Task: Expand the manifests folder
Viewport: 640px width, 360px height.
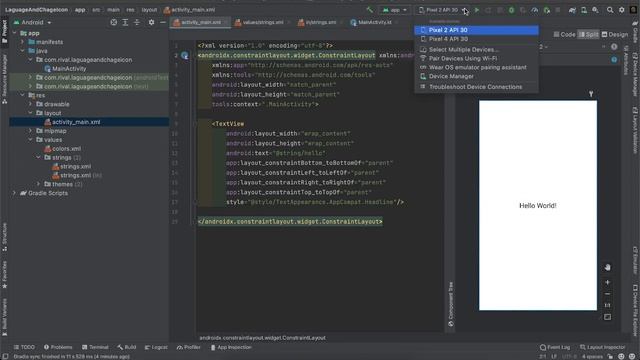Action: [22, 42]
